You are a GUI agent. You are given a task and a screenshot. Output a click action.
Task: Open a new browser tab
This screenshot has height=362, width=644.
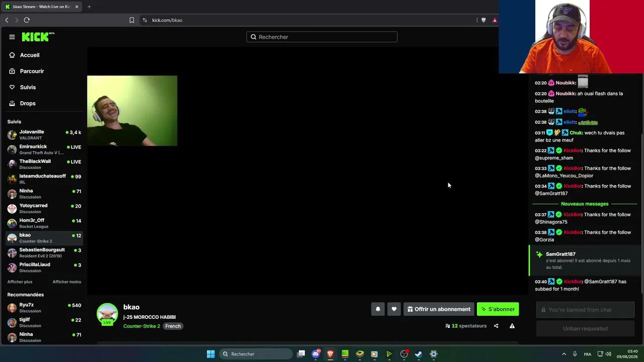point(89,7)
